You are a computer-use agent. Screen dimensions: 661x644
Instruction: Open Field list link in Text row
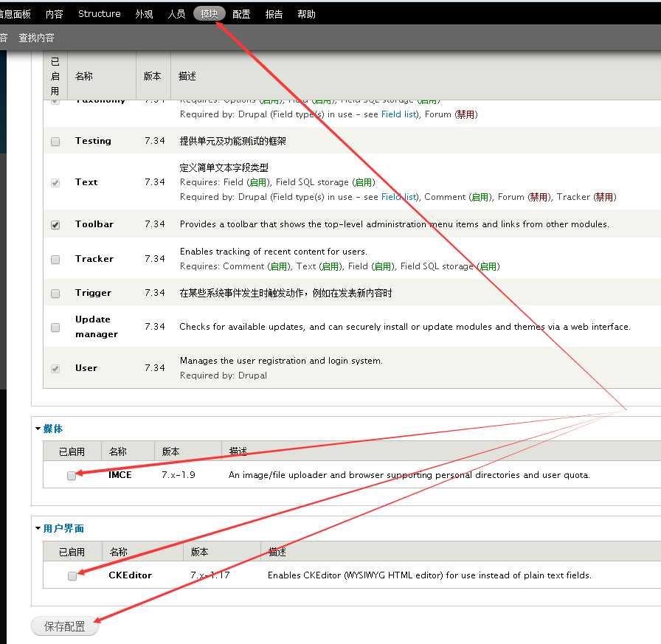(x=399, y=197)
